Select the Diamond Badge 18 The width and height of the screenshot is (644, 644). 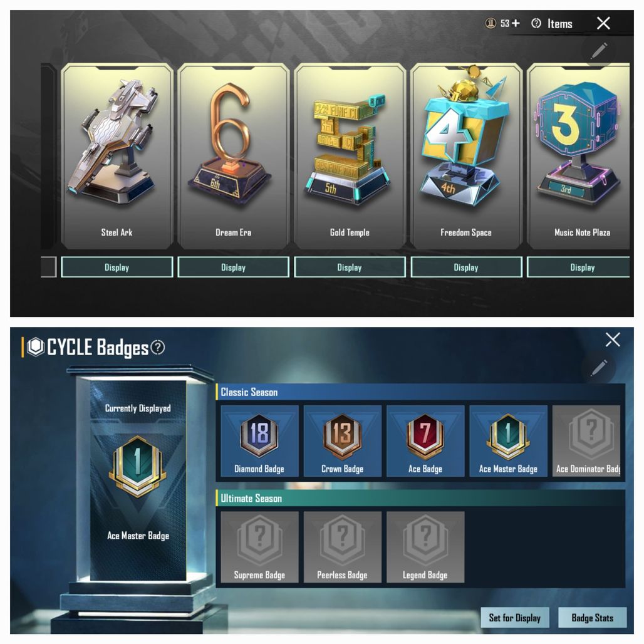point(259,440)
